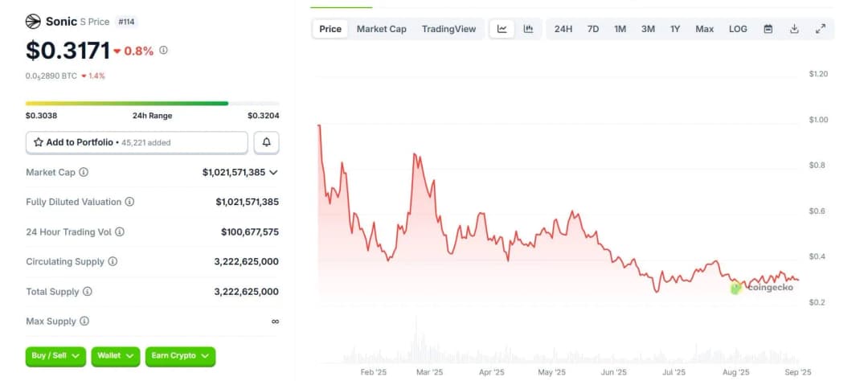The width and height of the screenshot is (868, 381).
Task: Switch to candlestick chart view icon
Action: [528, 29]
